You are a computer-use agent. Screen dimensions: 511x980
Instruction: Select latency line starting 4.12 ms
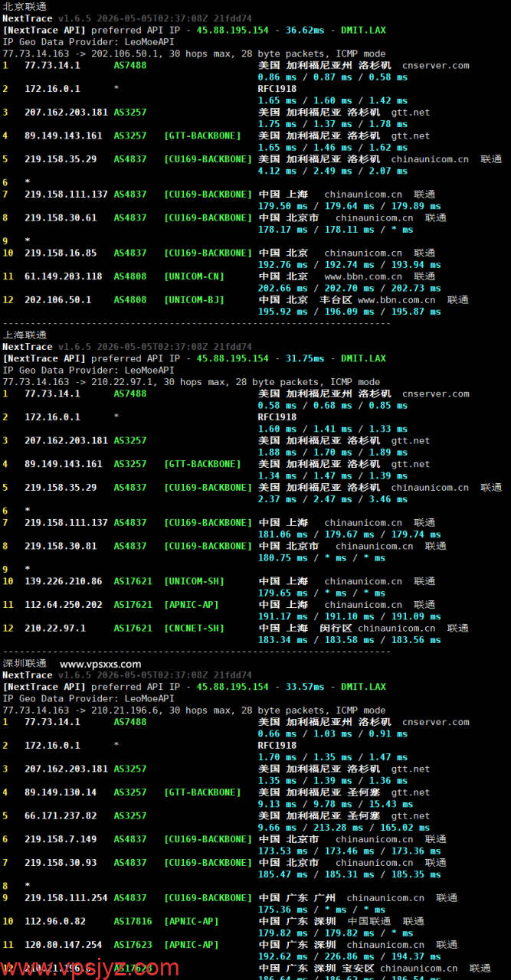[x=333, y=171]
